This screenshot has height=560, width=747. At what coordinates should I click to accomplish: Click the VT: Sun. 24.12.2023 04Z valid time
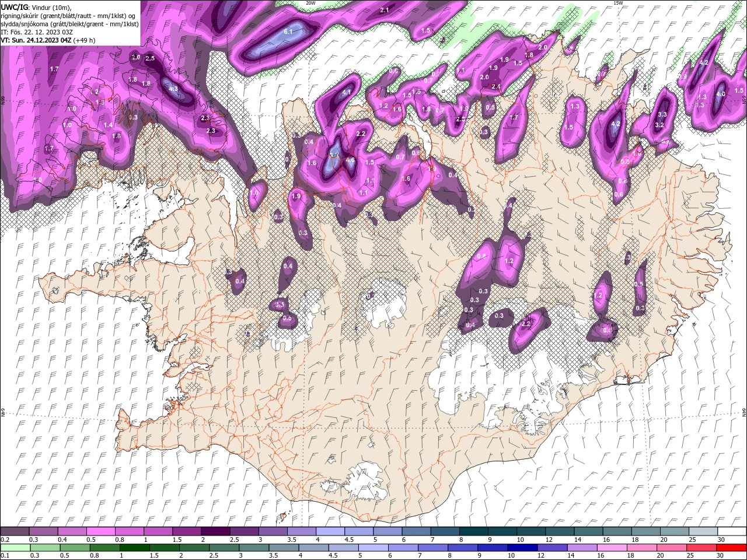tap(48, 40)
